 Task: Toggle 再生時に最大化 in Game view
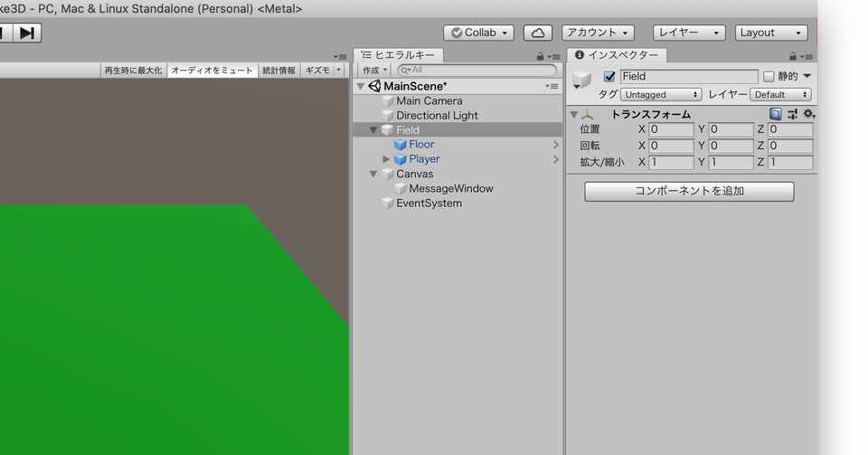(x=134, y=71)
